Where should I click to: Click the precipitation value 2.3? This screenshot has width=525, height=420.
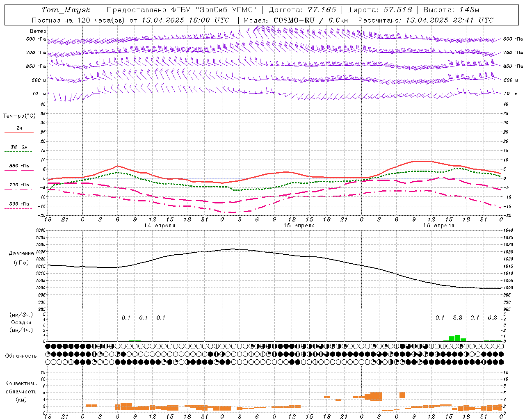(x=457, y=318)
